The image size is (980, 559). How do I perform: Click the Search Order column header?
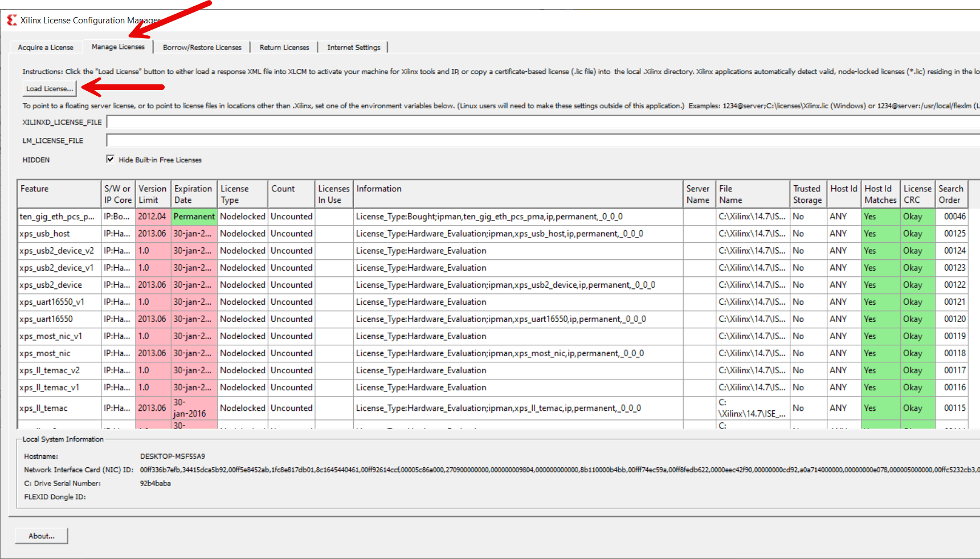pos(950,194)
